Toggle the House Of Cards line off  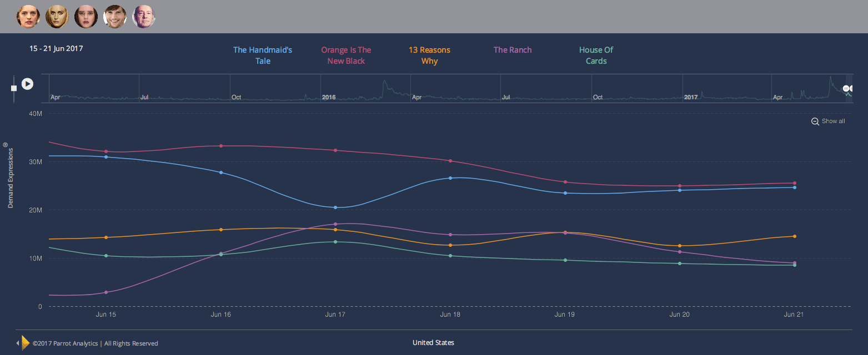click(x=596, y=55)
